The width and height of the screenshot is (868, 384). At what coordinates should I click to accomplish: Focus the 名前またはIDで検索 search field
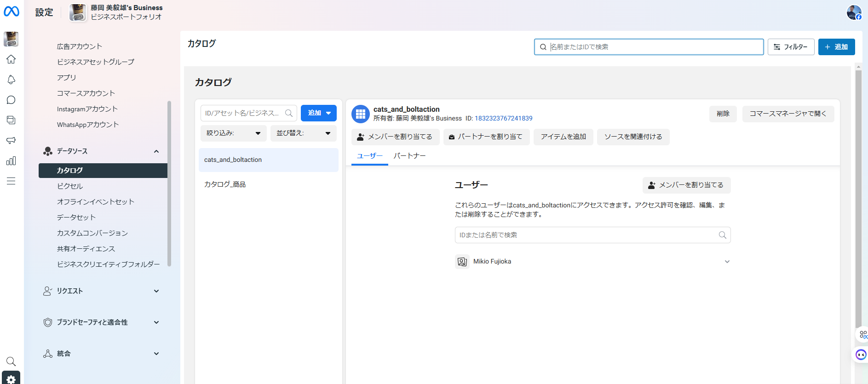pos(649,47)
